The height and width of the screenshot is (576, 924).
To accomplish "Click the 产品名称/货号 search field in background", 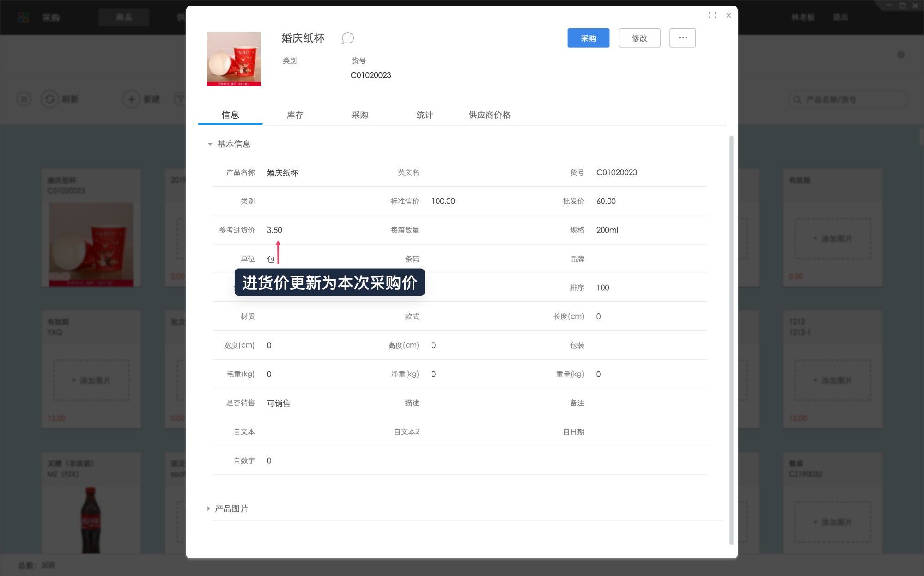I will point(848,99).
